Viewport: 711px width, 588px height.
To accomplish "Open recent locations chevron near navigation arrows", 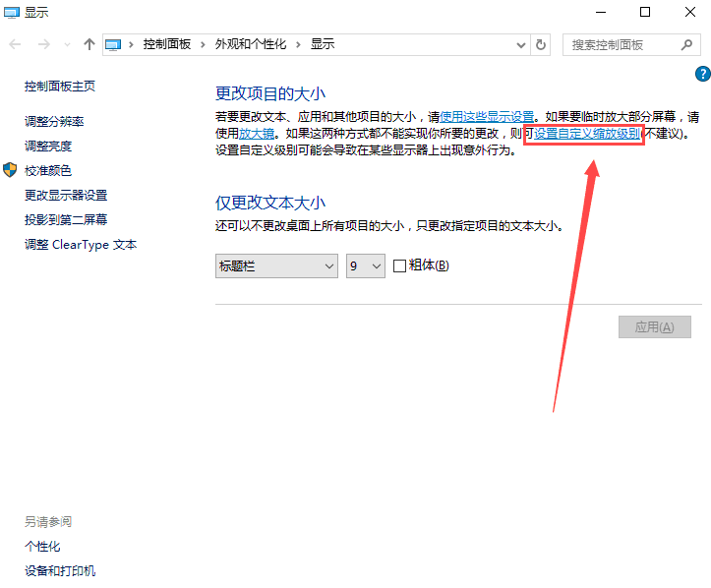I will pos(67,44).
